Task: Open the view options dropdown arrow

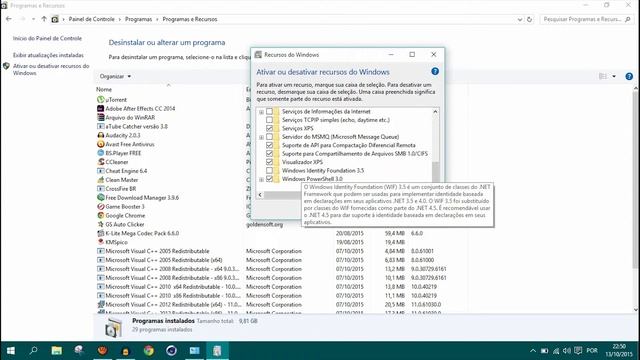Action: point(614,76)
